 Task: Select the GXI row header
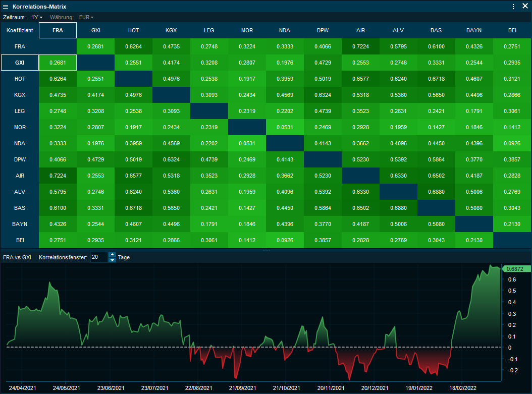tap(20, 63)
